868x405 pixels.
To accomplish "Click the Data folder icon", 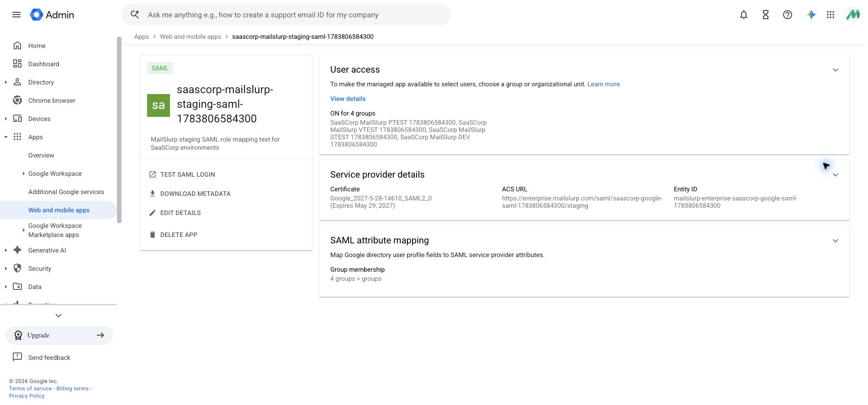I will [x=17, y=287].
